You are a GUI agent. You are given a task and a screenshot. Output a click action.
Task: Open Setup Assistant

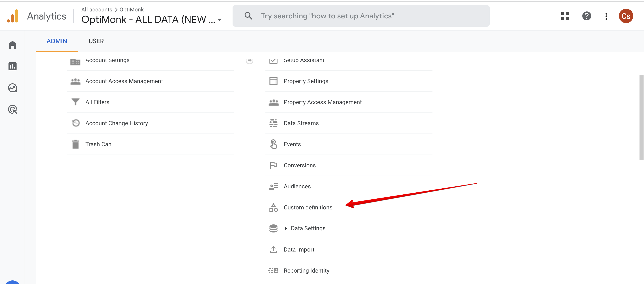click(304, 60)
